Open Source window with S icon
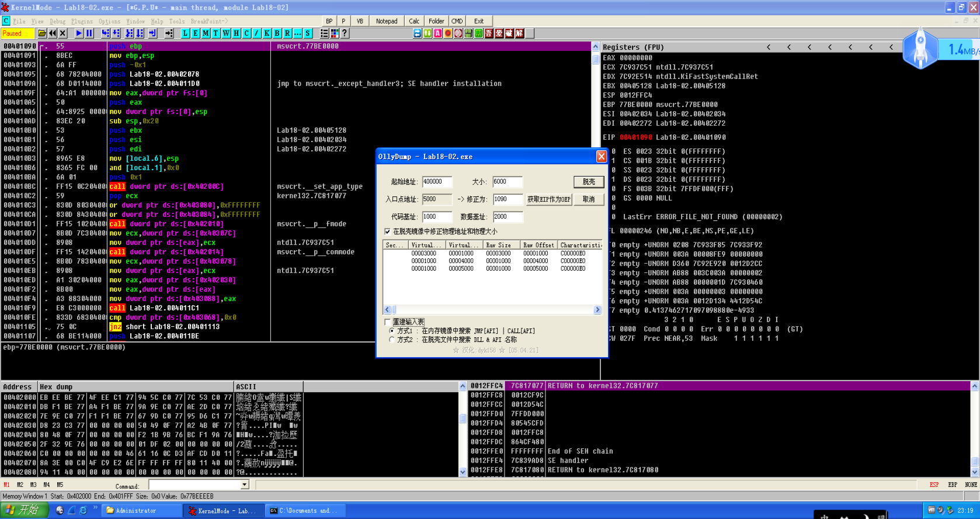Screen dimensions: 980x519 point(308,33)
